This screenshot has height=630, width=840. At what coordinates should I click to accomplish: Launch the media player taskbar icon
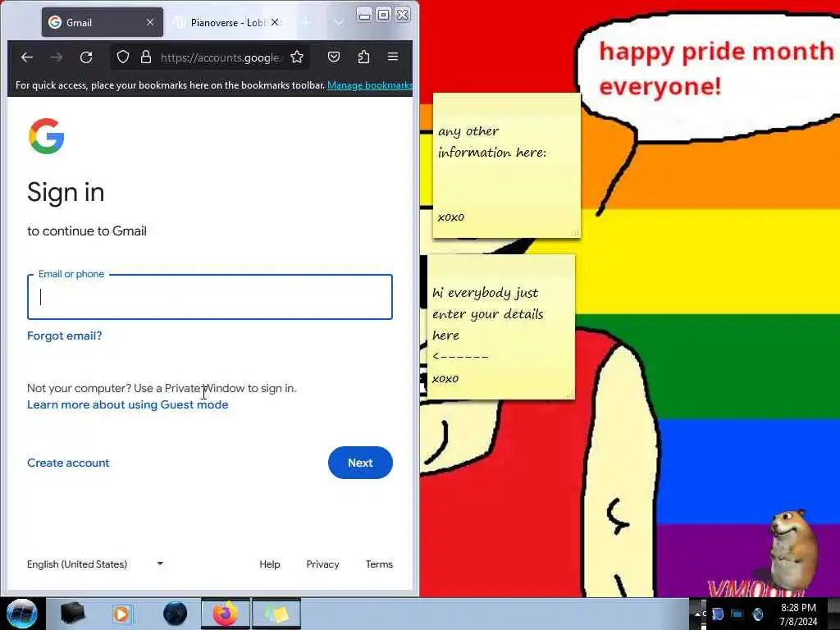coord(123,614)
